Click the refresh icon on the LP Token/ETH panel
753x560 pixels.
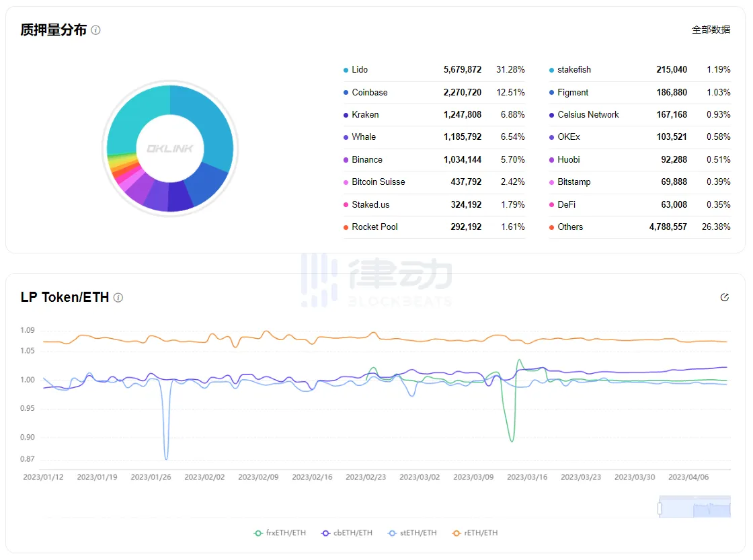click(724, 296)
